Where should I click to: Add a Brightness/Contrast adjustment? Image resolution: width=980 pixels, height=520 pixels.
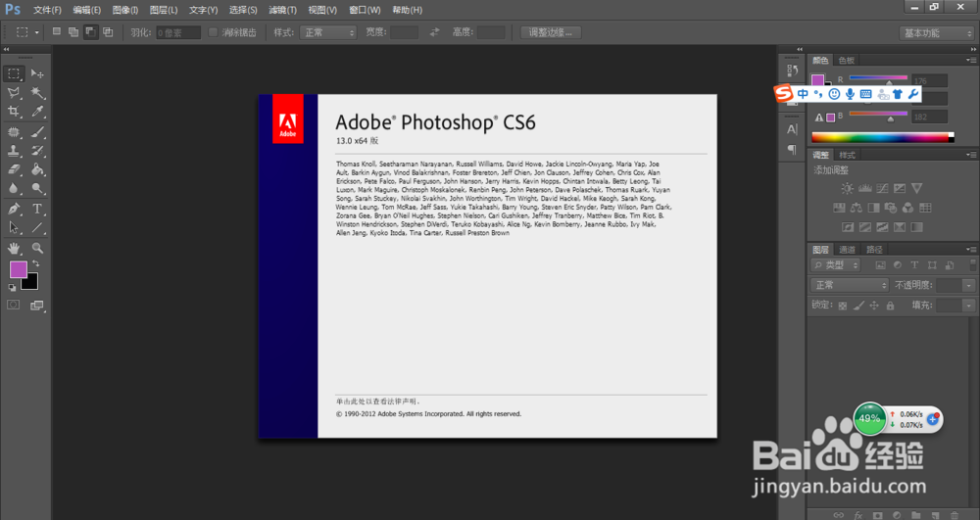(848, 188)
